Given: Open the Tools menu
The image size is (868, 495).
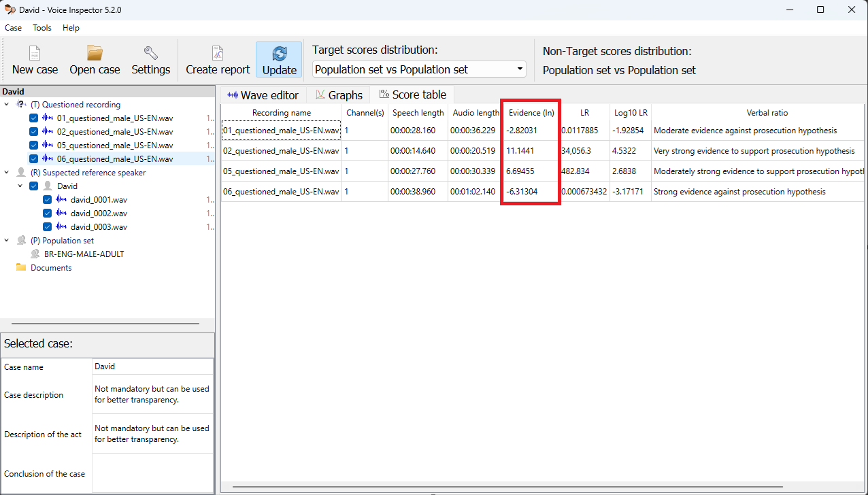Looking at the screenshot, I should coord(42,28).
